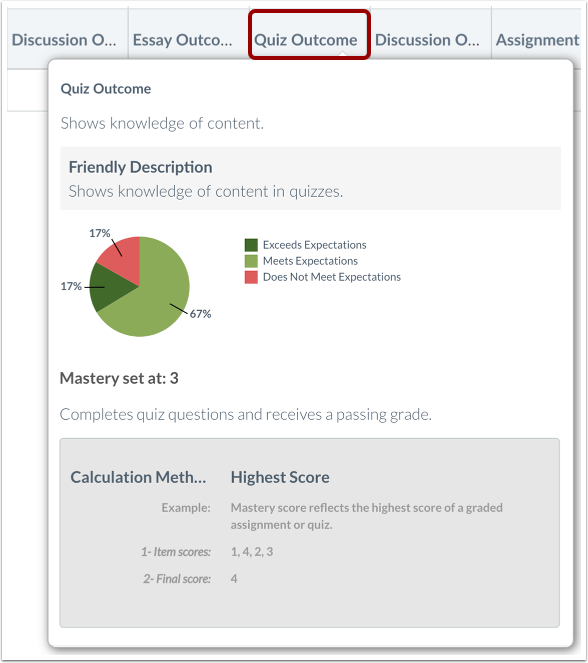Click the 'Example:' label
Viewport: 588px width, 663px height.
coord(186,507)
